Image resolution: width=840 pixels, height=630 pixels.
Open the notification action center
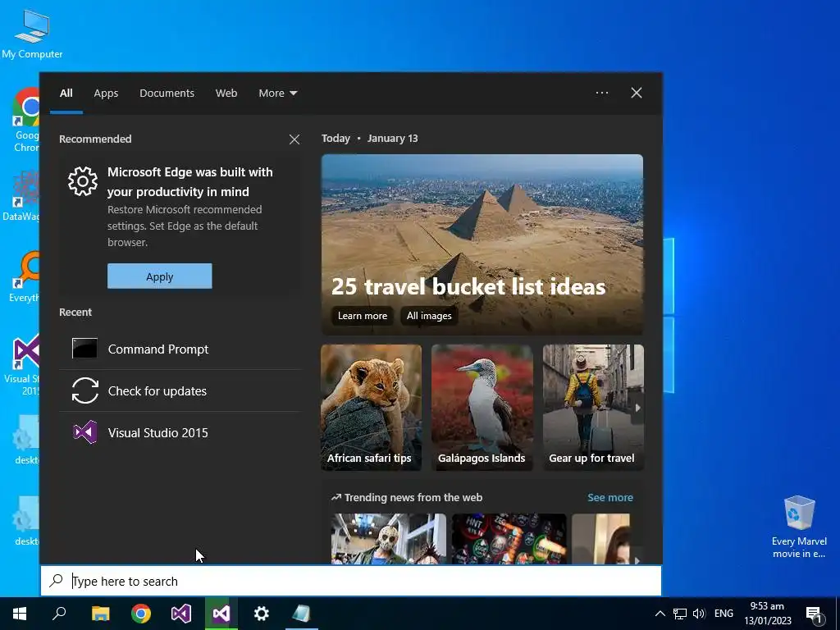814,614
